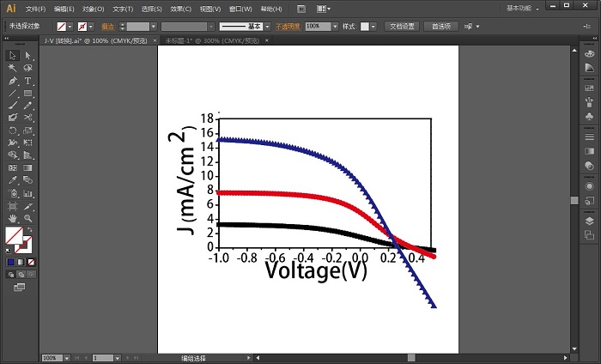Screen dimensions: 601x364
Task: Swap fill and stroke colors arrow
Action: point(29,229)
